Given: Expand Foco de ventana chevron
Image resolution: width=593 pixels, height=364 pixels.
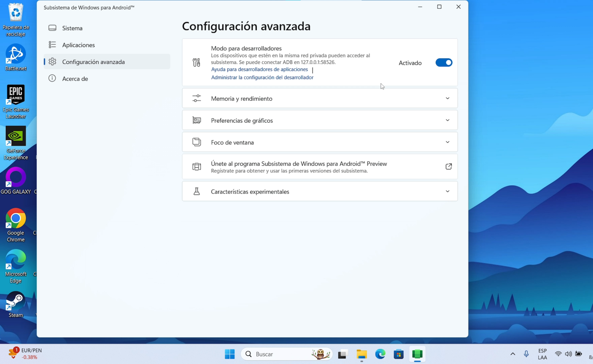Looking at the screenshot, I should (x=448, y=142).
